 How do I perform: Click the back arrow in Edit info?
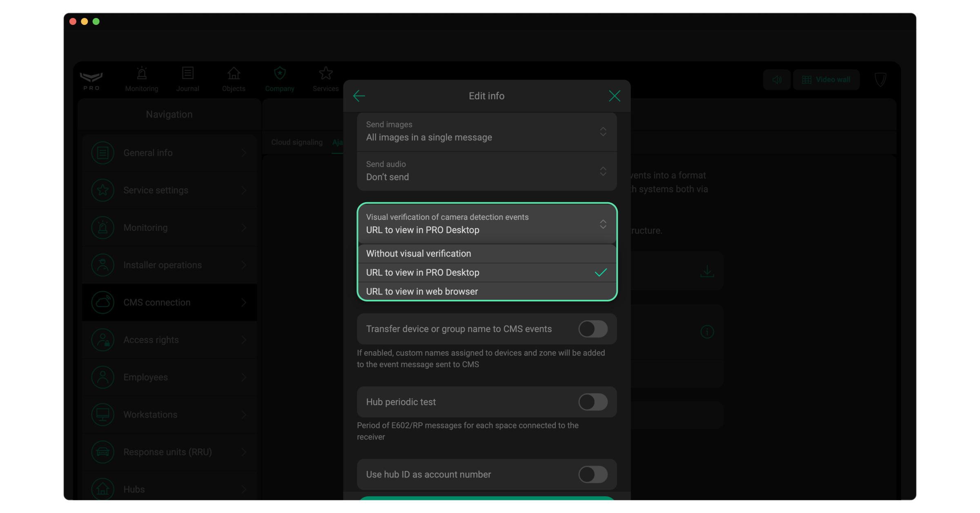pyautogui.click(x=359, y=96)
